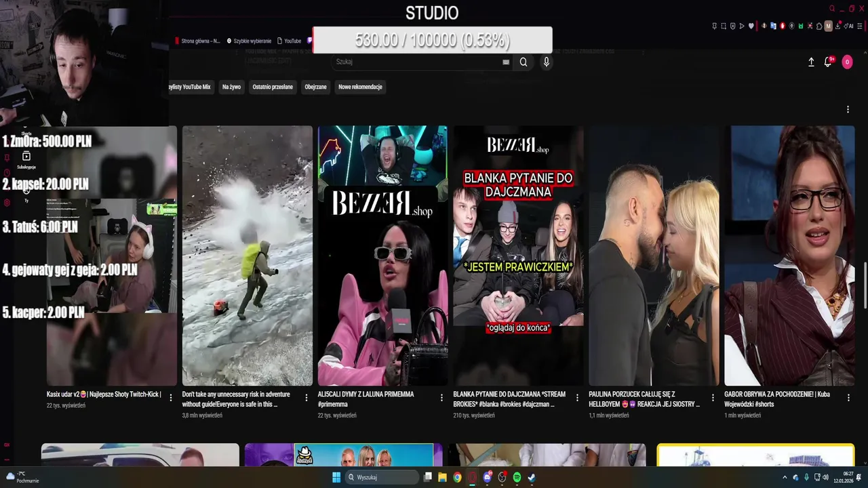
Task: Open Steam from taskbar
Action: click(x=532, y=477)
